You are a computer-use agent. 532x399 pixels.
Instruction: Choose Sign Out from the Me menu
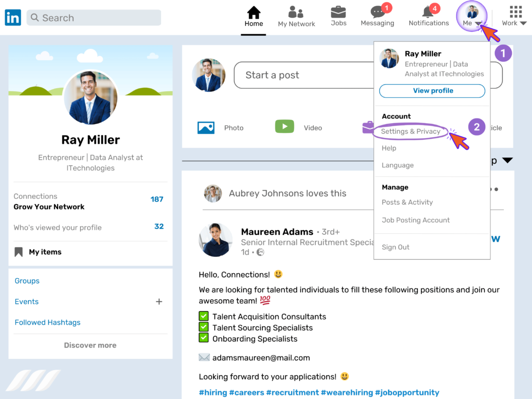click(395, 247)
